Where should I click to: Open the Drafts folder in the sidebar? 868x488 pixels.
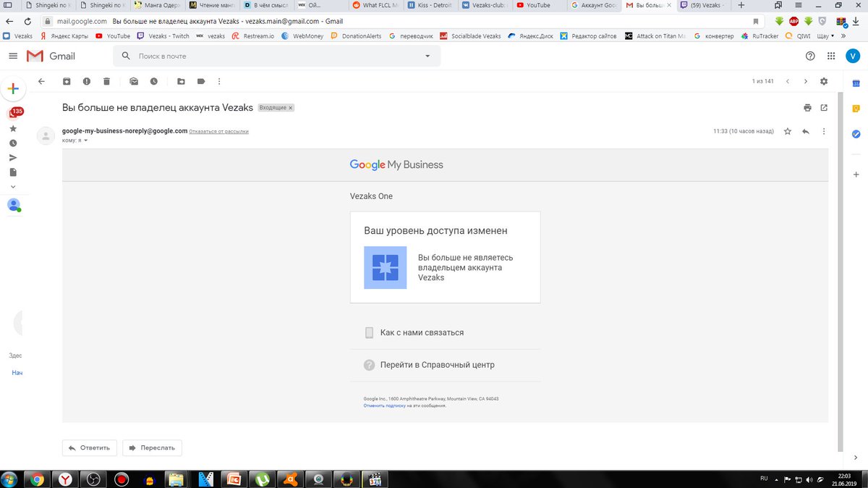(13, 172)
